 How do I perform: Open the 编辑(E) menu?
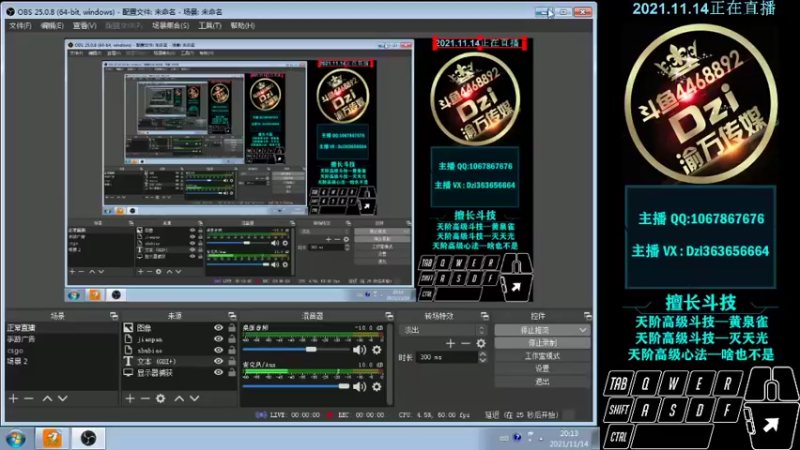pos(52,26)
